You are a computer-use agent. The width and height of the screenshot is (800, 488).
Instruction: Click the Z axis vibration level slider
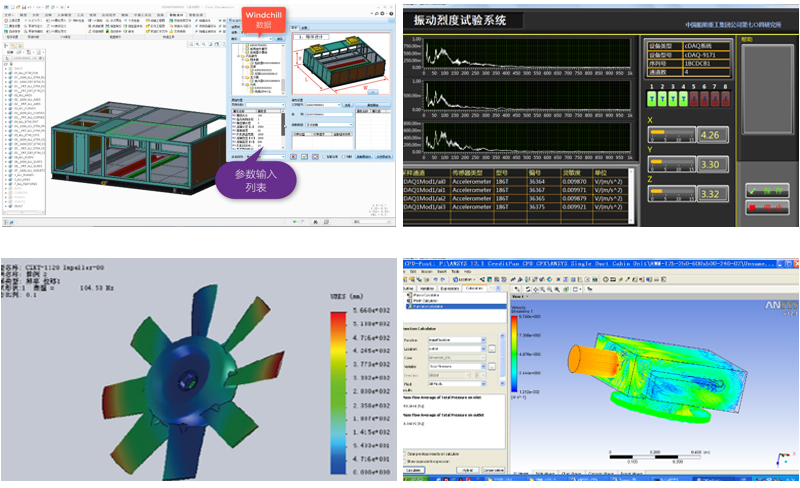coord(671,194)
